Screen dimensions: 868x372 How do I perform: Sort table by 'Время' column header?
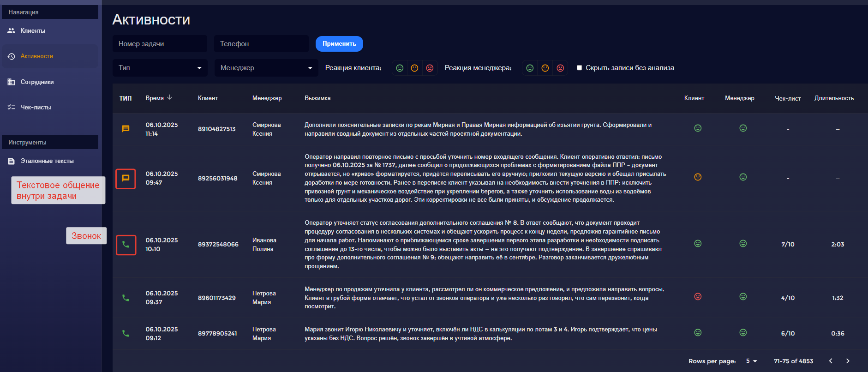click(x=155, y=98)
